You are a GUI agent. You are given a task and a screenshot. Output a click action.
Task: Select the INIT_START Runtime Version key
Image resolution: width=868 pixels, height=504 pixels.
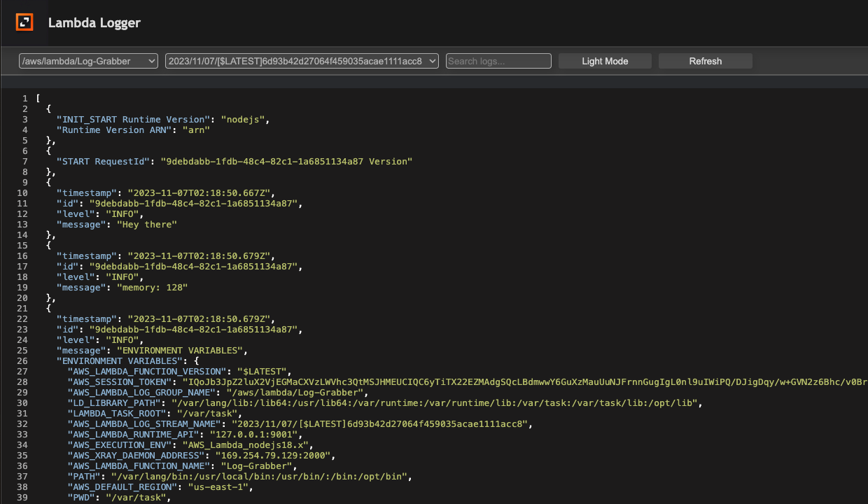[x=132, y=119]
